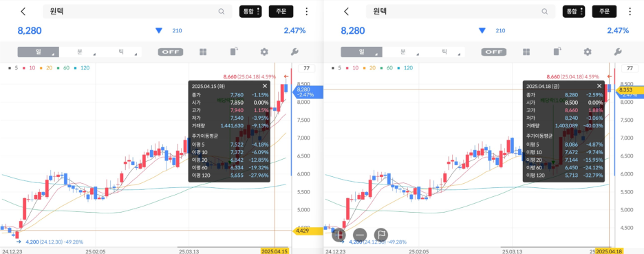Go back using right chart's back arrow
This screenshot has height=254, width=644.
(346, 12)
